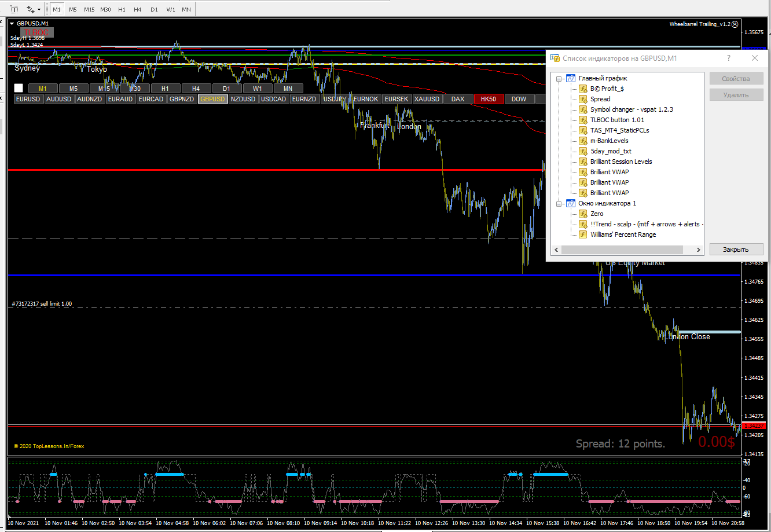This screenshot has width=771, height=532.
Task: Select the '#73172317 sell limit 1.00' order label
Action: [x=42, y=304]
